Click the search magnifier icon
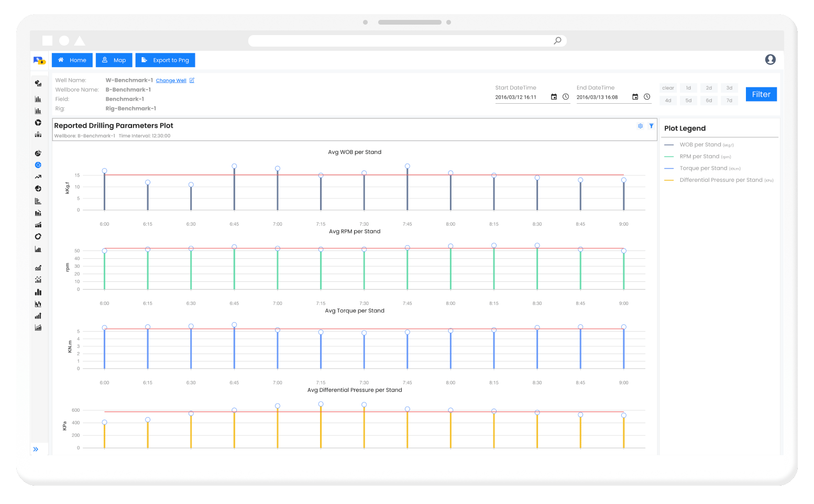Viewport: 814px width, 504px height. [557, 40]
